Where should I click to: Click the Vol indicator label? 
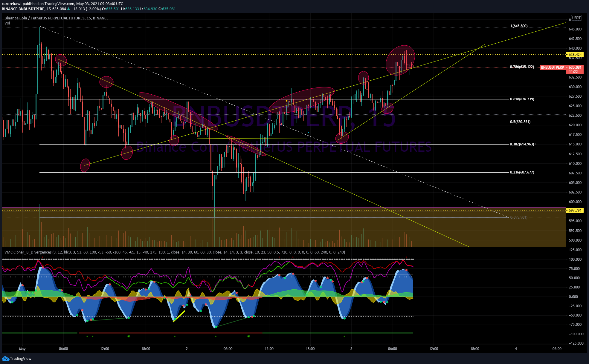click(7, 23)
